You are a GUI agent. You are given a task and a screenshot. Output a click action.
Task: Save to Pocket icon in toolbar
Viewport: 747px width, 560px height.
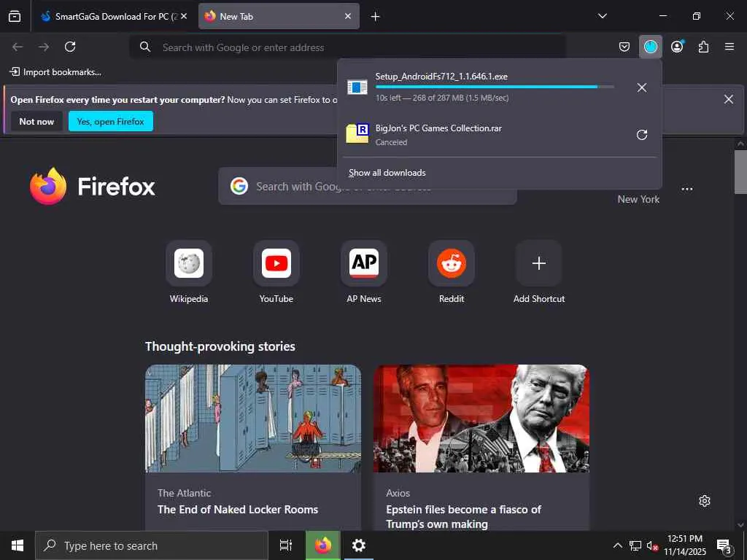coord(624,47)
